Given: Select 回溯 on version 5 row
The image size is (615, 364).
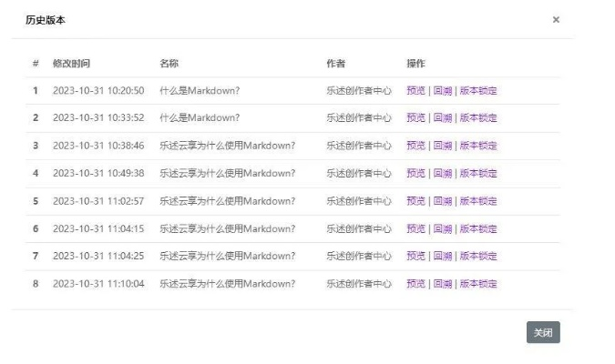Looking at the screenshot, I should pos(442,201).
